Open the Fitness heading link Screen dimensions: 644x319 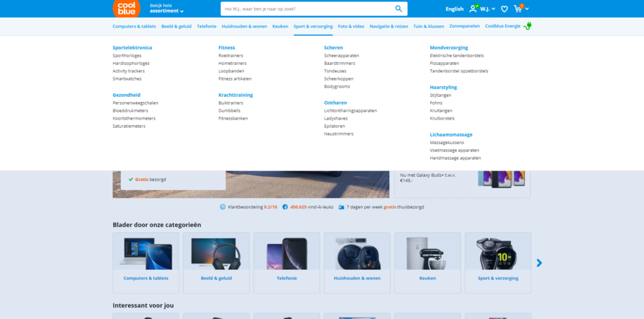pyautogui.click(x=226, y=48)
